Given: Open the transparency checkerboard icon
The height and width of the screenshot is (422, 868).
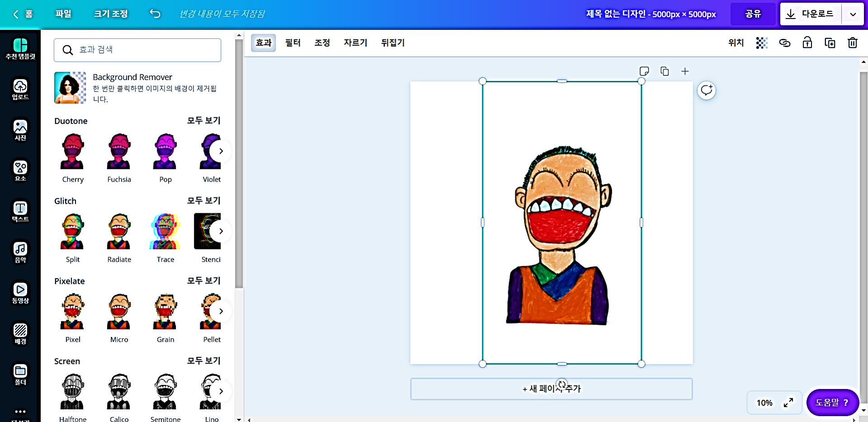Looking at the screenshot, I should coord(762,43).
